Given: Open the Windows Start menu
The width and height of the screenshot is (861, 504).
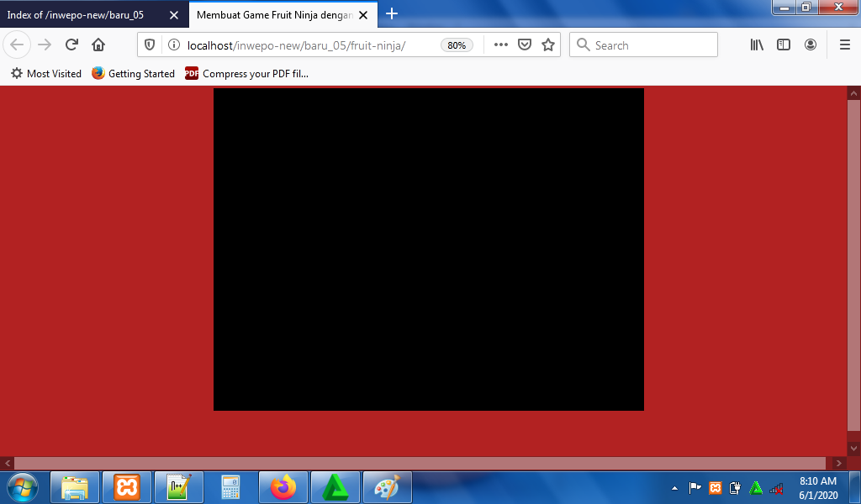Looking at the screenshot, I should click(23, 487).
